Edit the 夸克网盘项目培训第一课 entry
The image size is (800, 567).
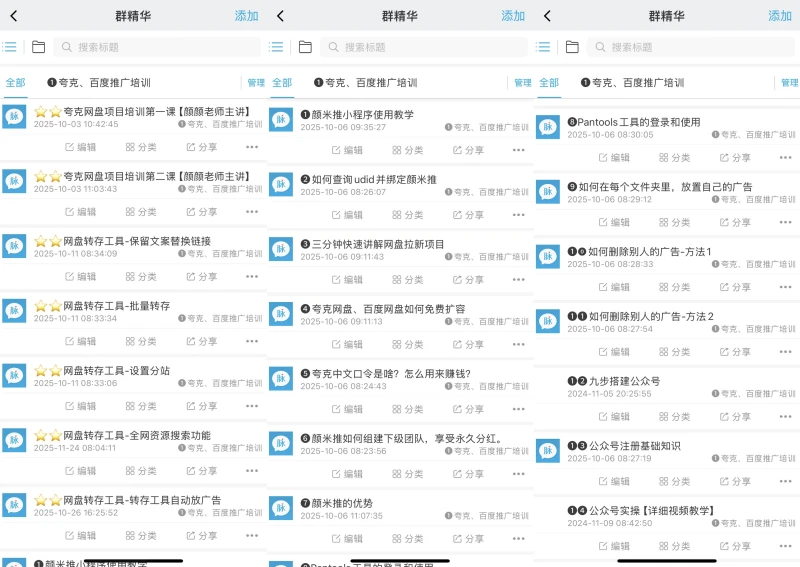[x=81, y=147]
